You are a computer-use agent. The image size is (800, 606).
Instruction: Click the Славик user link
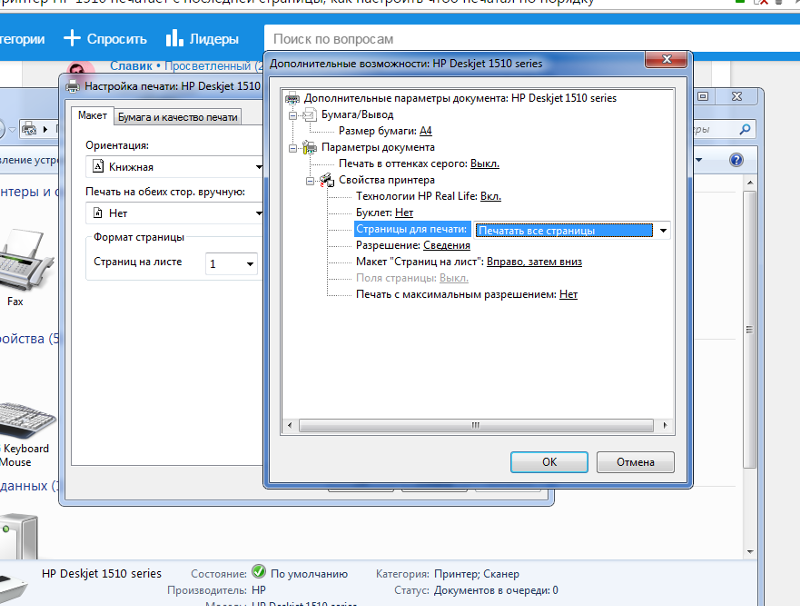(x=131, y=66)
